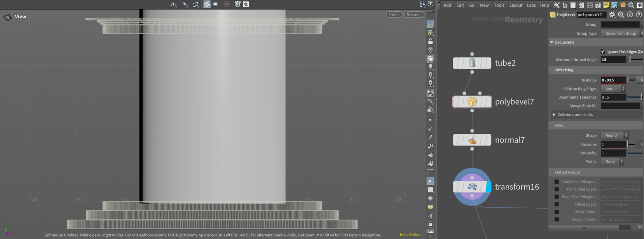Click the red circle no-entry icon in viewport toolbar
The width and height of the screenshot is (644, 239).
click(227, 4)
